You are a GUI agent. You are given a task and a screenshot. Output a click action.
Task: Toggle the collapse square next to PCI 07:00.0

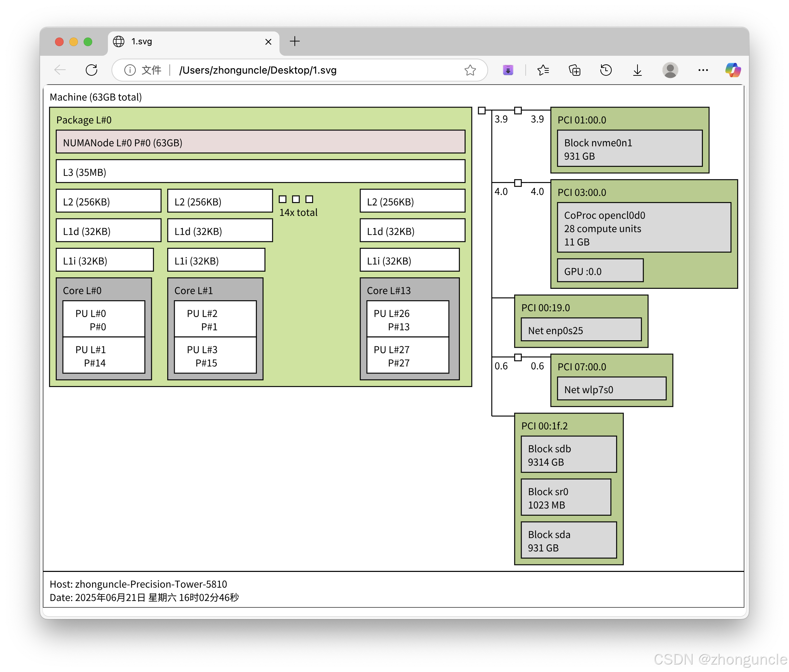click(x=518, y=357)
